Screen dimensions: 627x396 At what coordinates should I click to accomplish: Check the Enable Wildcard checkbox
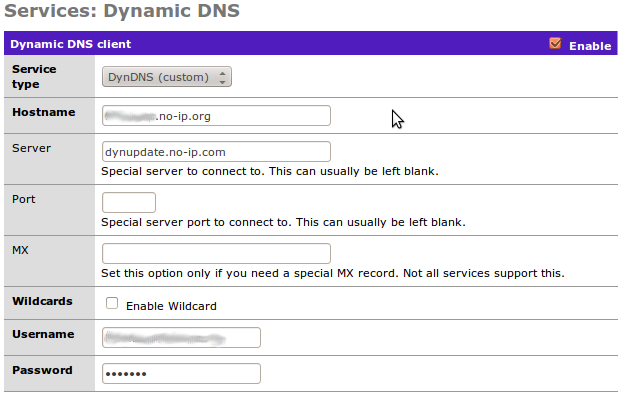[x=112, y=303]
